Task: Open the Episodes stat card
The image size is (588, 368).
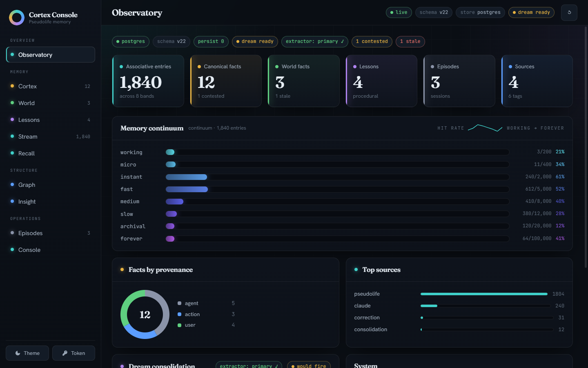Action: click(x=459, y=81)
